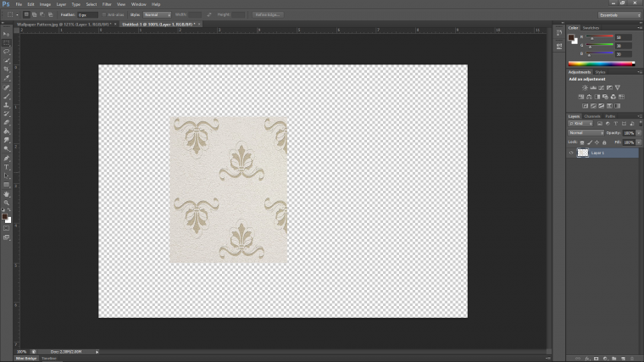This screenshot has width=644, height=362.
Task: Toggle Lock all for layer
Action: coord(604,142)
